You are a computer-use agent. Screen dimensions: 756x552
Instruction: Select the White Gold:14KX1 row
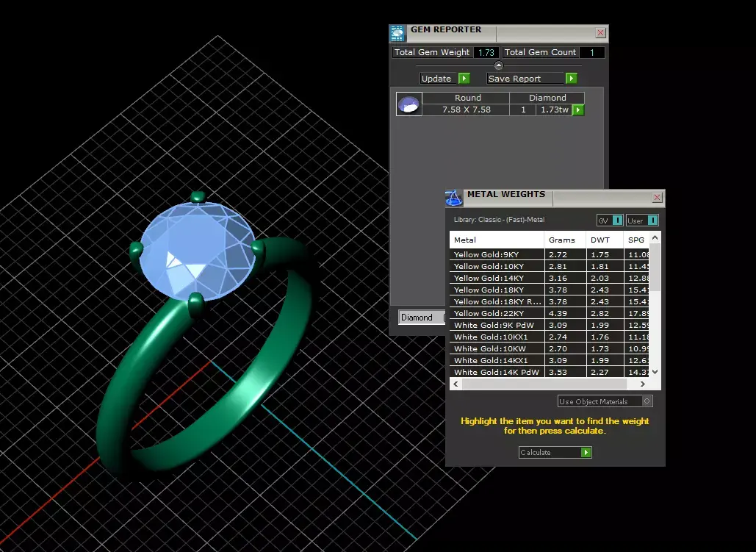[x=550, y=360]
